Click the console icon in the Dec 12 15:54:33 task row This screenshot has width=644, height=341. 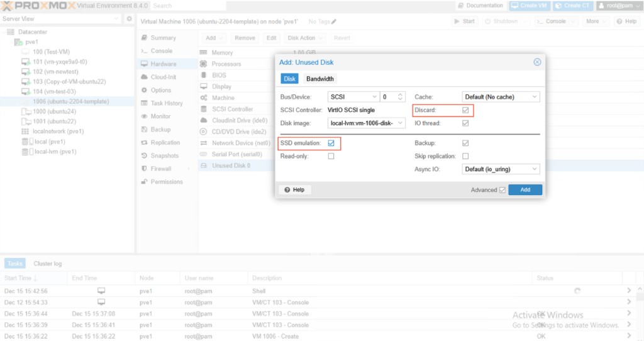[x=101, y=302]
